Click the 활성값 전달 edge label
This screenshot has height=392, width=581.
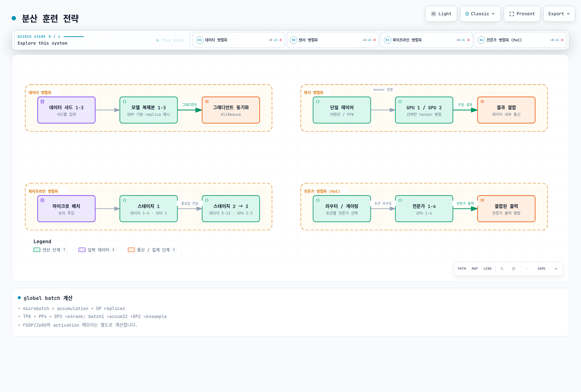(190, 203)
